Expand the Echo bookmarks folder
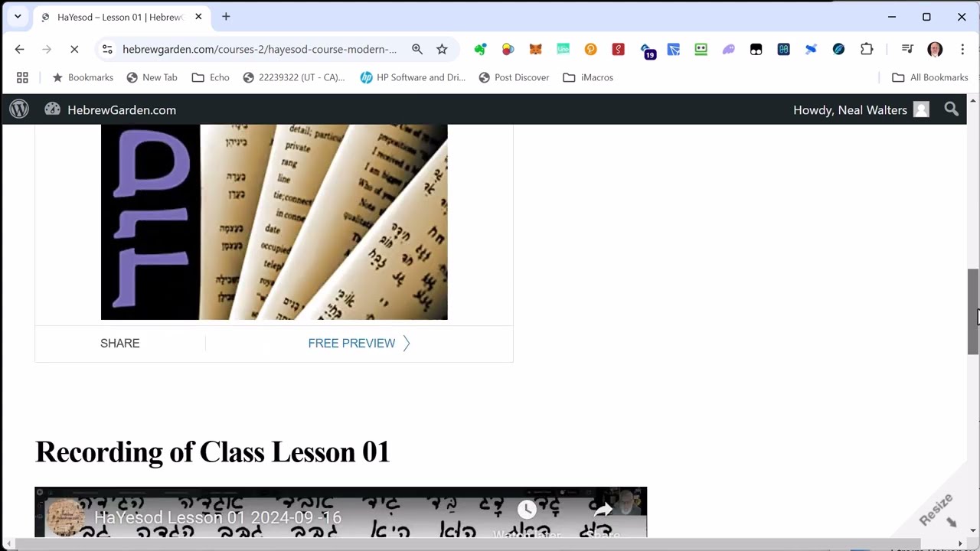This screenshot has height=551, width=980. pyautogui.click(x=211, y=77)
